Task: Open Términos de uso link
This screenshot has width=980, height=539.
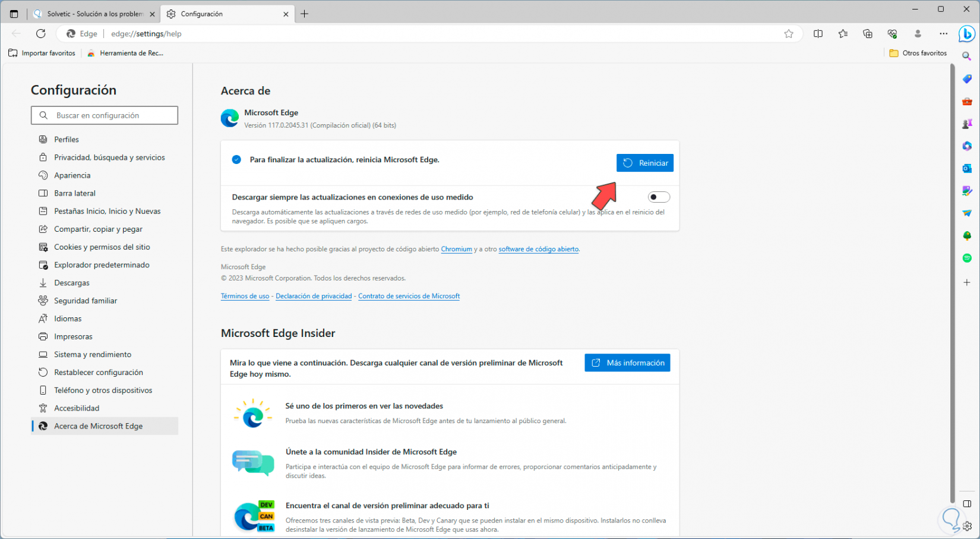Action: tap(245, 296)
